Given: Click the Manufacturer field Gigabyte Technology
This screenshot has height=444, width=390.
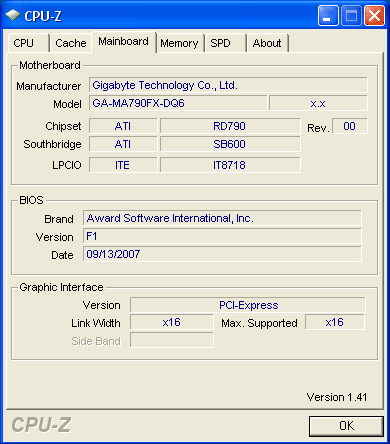Looking at the screenshot, I should click(228, 85).
